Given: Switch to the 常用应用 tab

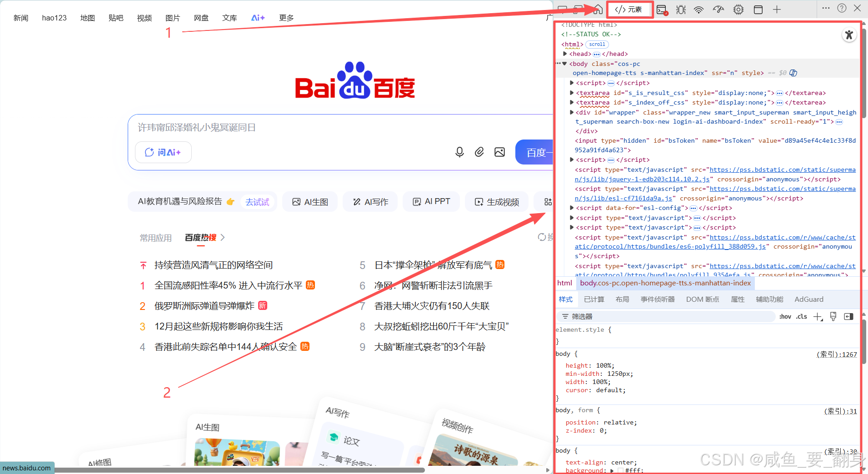Looking at the screenshot, I should (156, 238).
